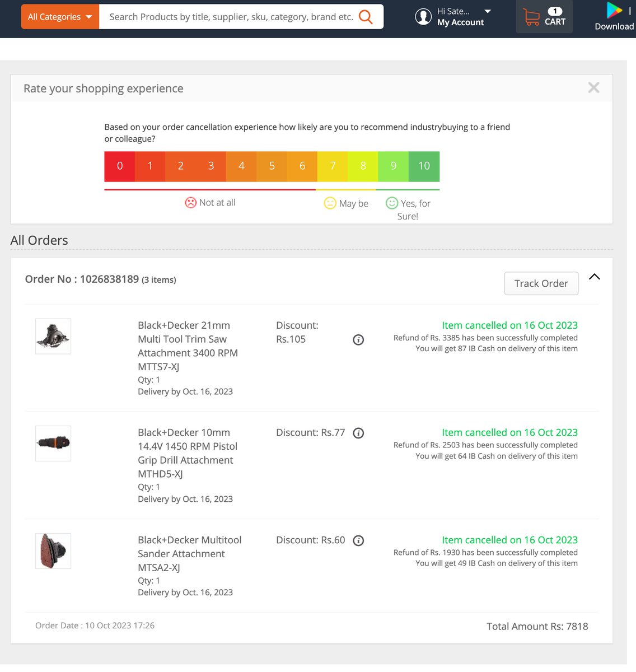Click the May be label
The image size is (636, 672).
354,204
